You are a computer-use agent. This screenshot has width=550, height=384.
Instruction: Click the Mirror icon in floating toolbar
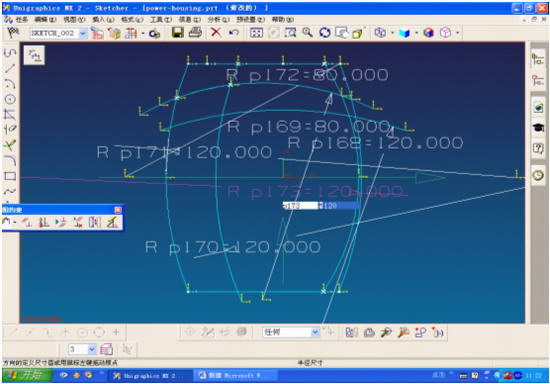[95, 222]
